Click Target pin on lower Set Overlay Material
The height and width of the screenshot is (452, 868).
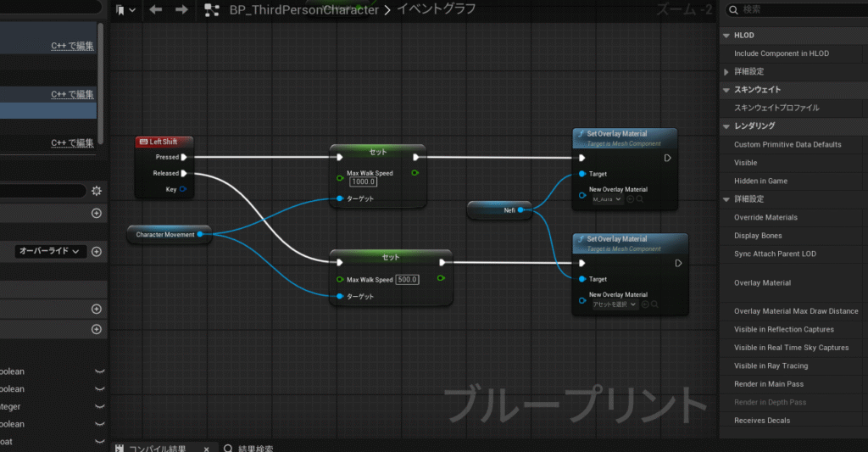pyautogui.click(x=582, y=279)
